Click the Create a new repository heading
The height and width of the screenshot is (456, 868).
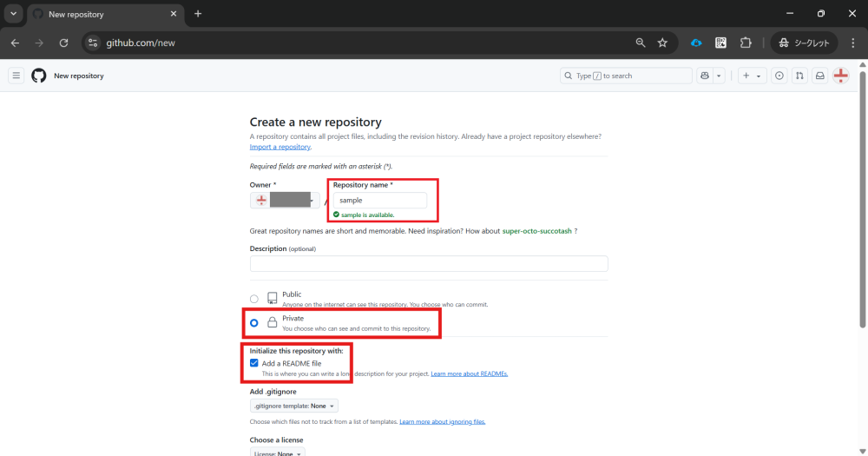[x=316, y=122]
